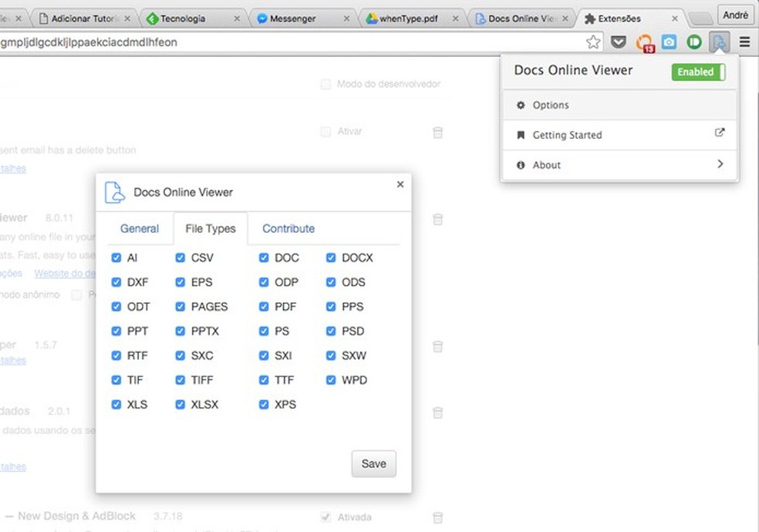759x532 pixels.
Task: Switch to the Messenger browser tab
Action: click(302, 19)
